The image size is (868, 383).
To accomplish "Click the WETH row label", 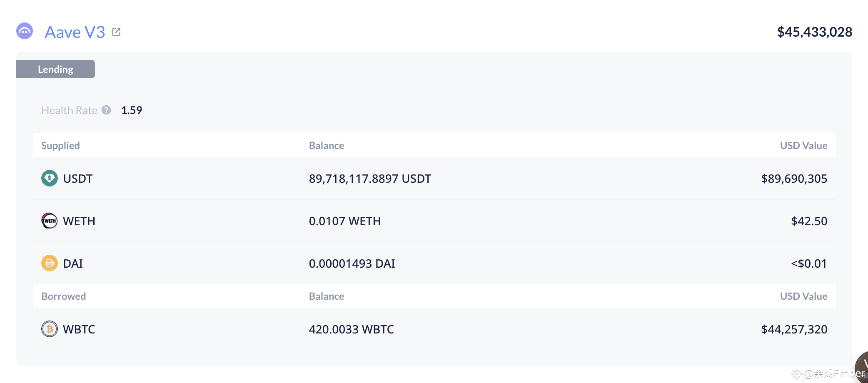I will click(x=79, y=221).
